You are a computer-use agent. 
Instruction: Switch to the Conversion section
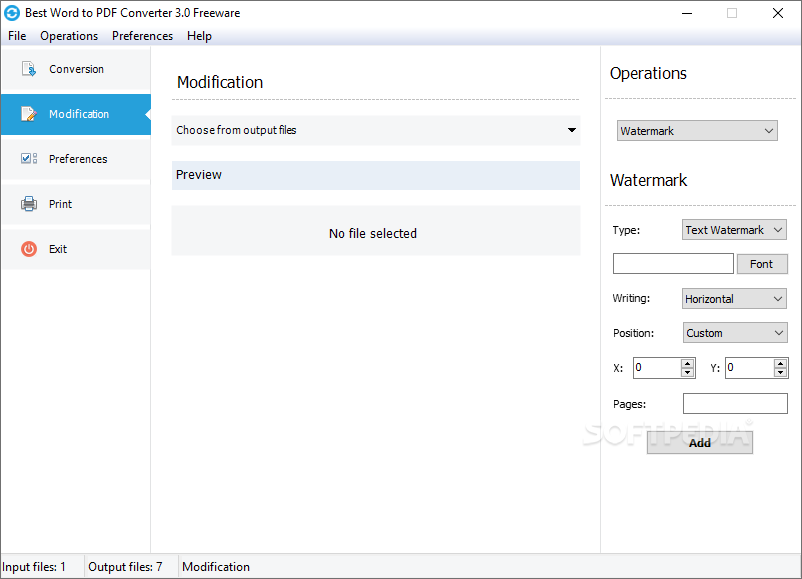[76, 69]
